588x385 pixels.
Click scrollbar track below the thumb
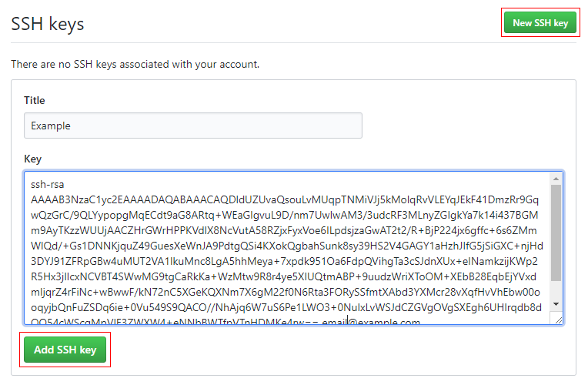556,293
